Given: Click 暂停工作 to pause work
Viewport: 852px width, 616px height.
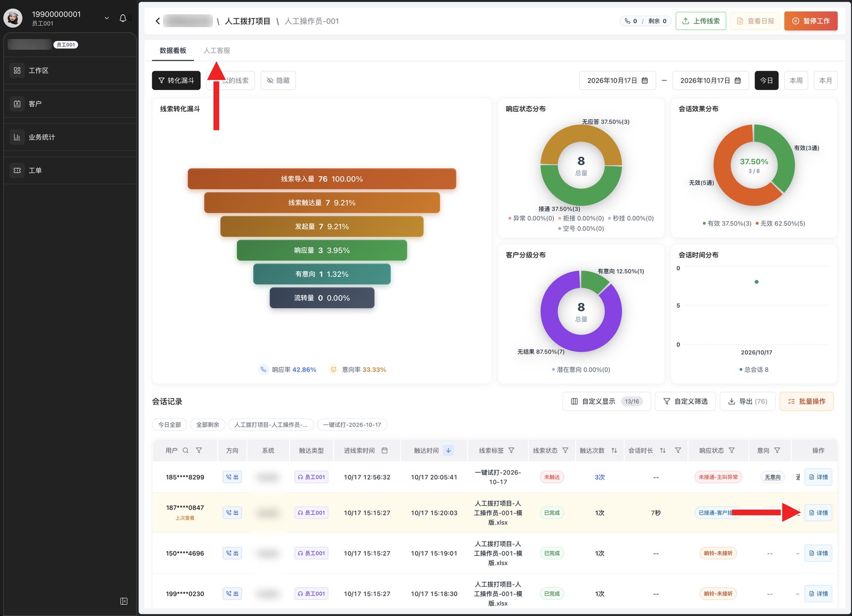Looking at the screenshot, I should [810, 21].
